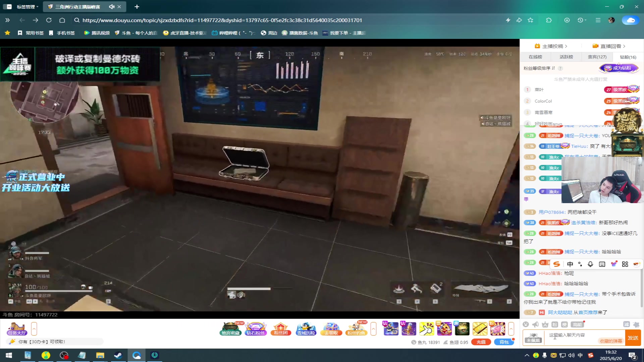644x362 pixels.
Task: Click the chat settings gear icon
Action: click(x=636, y=324)
